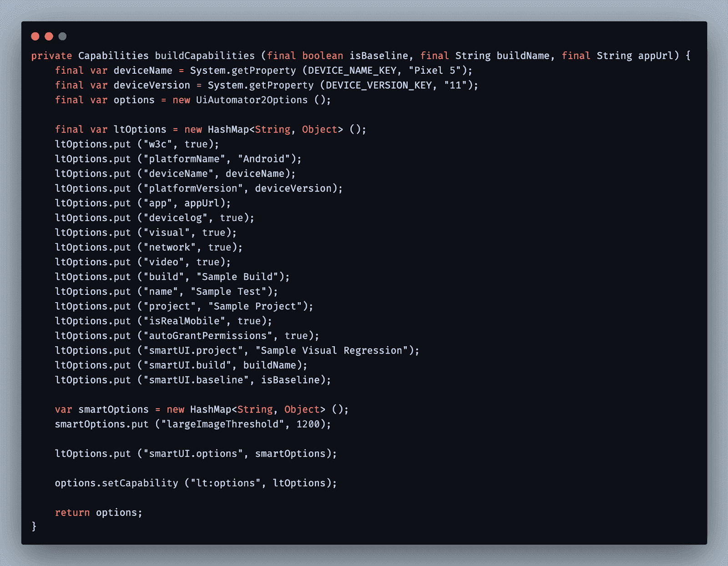Click the gray window dot
The width and height of the screenshot is (728, 566).
pos(62,36)
